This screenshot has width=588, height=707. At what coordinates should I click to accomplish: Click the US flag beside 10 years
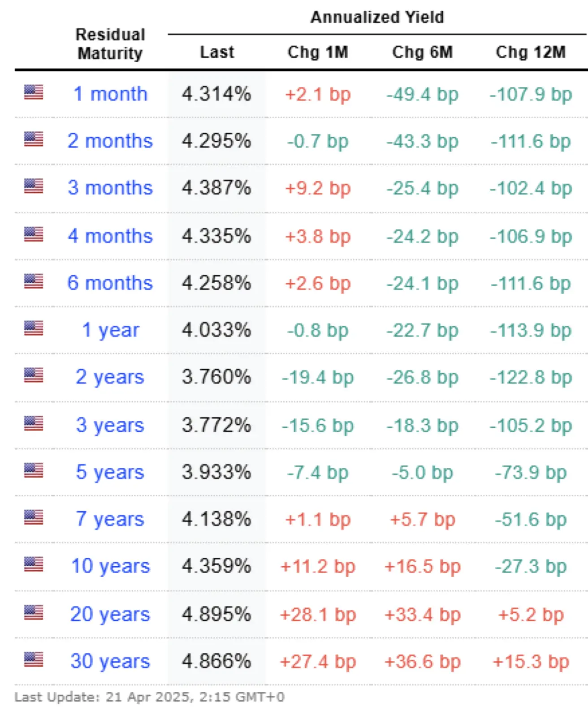pos(34,564)
